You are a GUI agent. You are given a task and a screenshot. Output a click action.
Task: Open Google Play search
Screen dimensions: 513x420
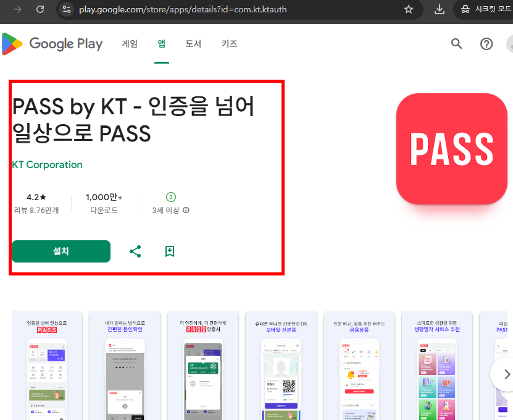456,44
